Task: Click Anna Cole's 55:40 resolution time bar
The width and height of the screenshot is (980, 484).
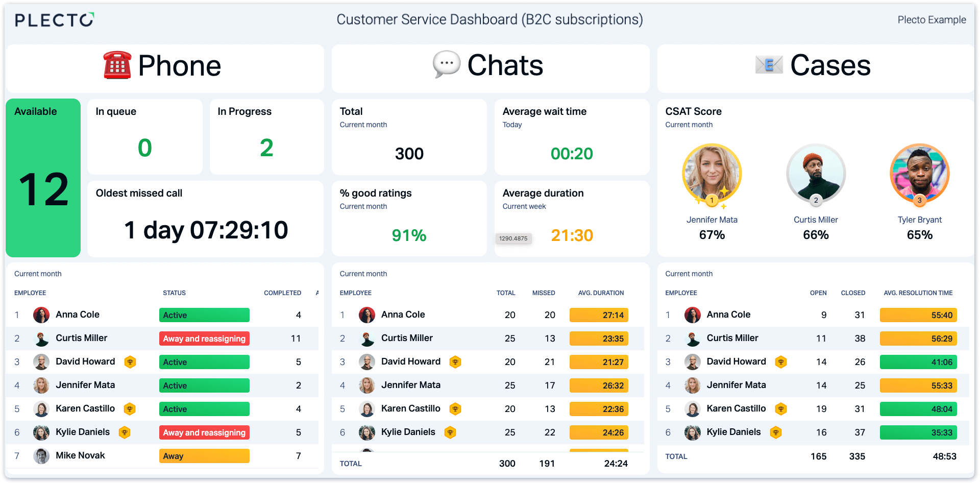Action: (x=918, y=315)
